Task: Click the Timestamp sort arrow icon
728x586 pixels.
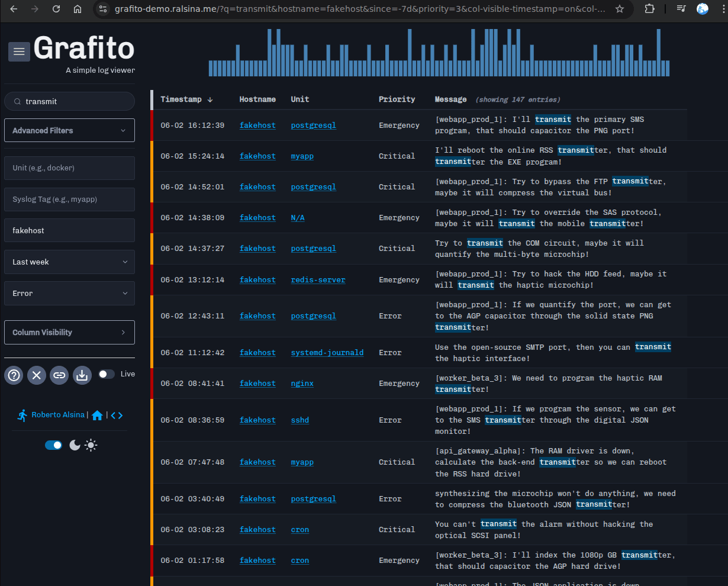Action: click(x=210, y=99)
